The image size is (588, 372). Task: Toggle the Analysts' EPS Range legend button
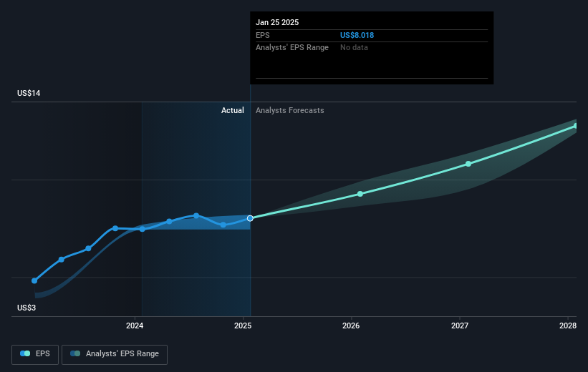[x=115, y=354]
